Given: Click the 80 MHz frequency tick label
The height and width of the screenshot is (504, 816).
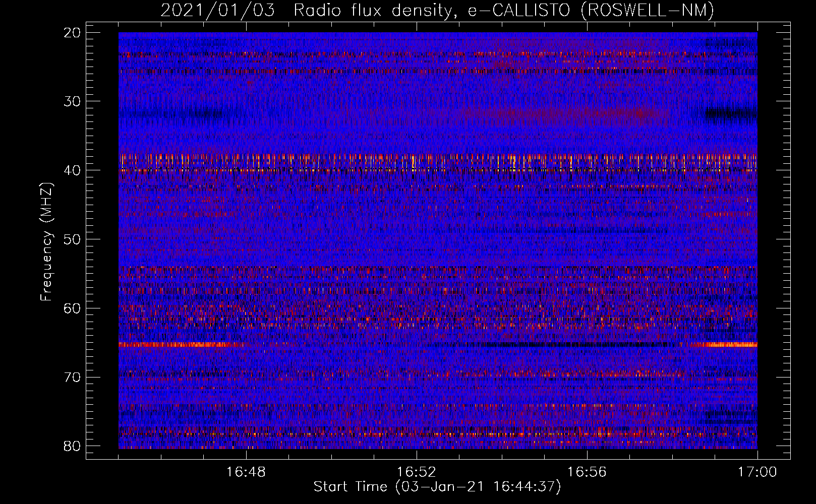Looking at the screenshot, I should [x=72, y=446].
